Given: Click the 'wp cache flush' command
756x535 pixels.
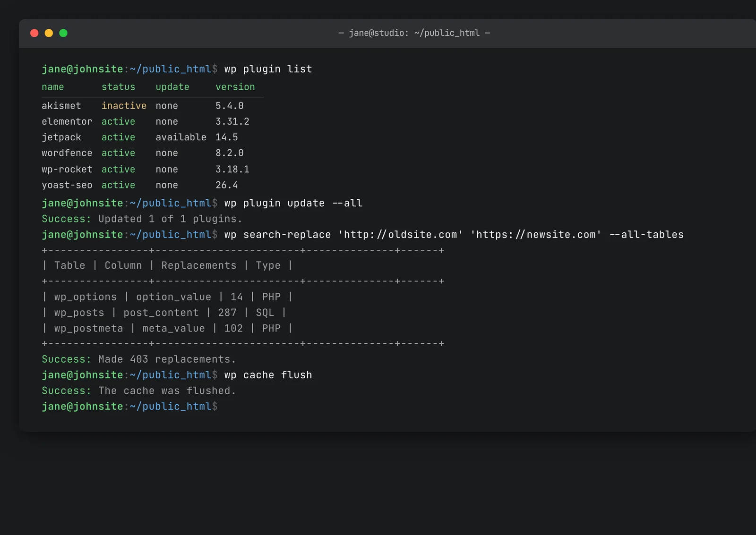Looking at the screenshot, I should (x=268, y=375).
